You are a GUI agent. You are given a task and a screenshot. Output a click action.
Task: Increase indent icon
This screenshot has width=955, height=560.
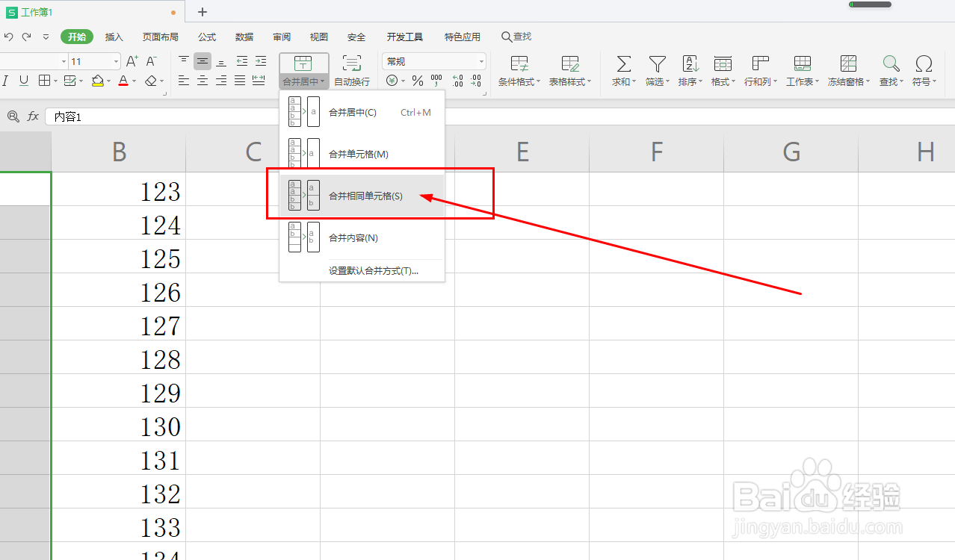pos(260,61)
